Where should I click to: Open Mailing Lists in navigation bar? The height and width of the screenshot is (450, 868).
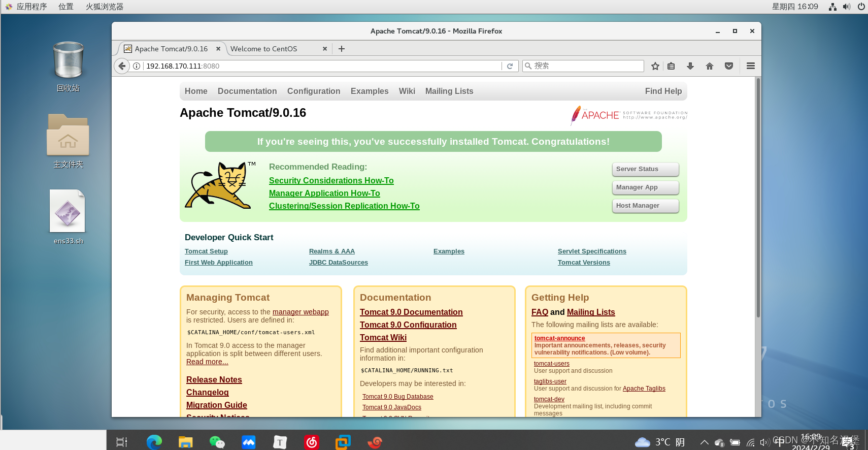pos(449,91)
